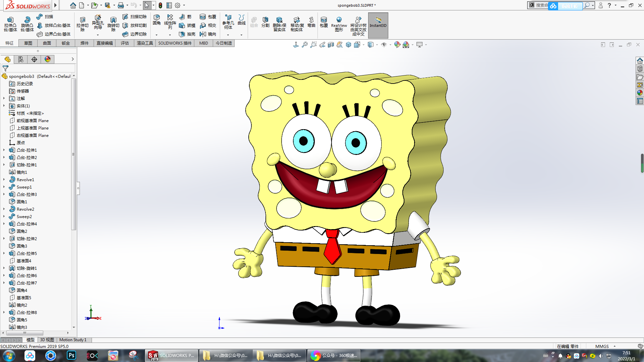Screen dimensions: 644x362
Task: Click the Zoom to Fit icon in view toolbar
Action: click(305, 45)
